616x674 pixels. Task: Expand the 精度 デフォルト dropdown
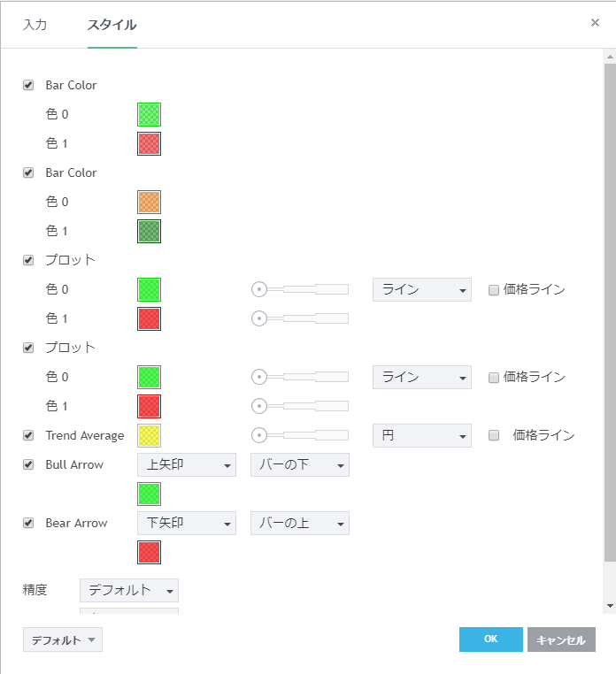tap(129, 590)
